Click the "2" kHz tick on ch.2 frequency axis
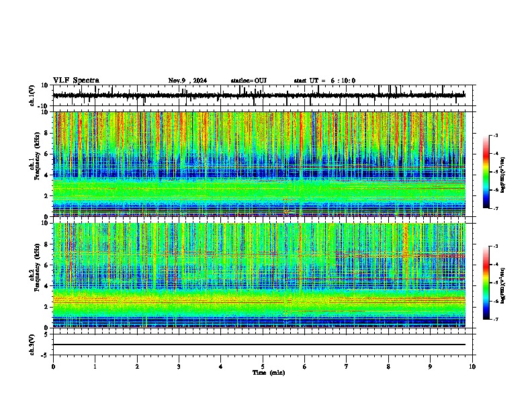Viewport: 532px width, 411px height. coord(47,307)
